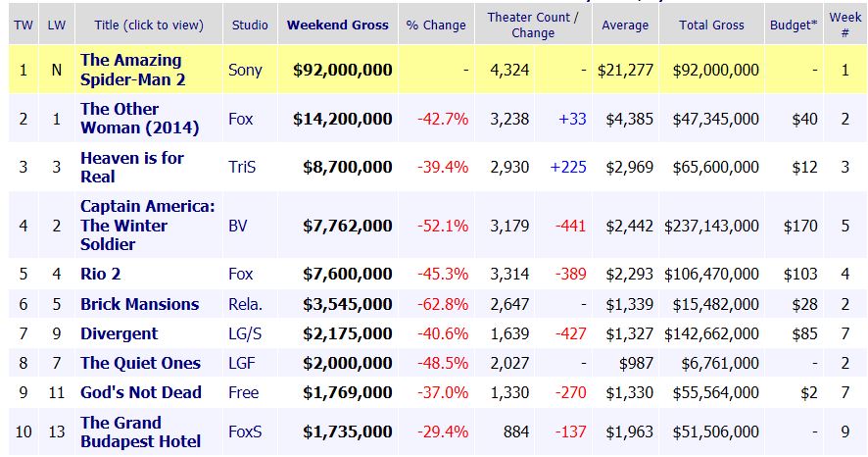
Task: Open the Divergent movie page
Action: pyautogui.click(x=119, y=333)
